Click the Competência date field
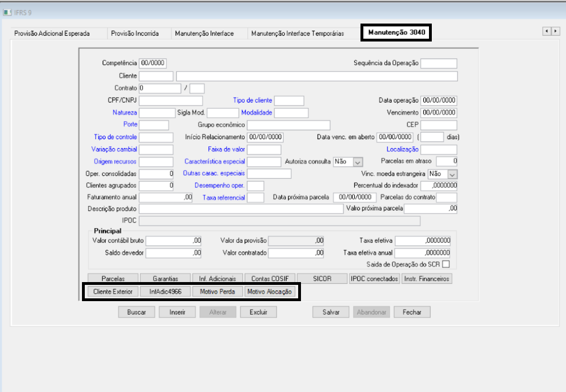The width and height of the screenshot is (566, 392). pos(153,63)
